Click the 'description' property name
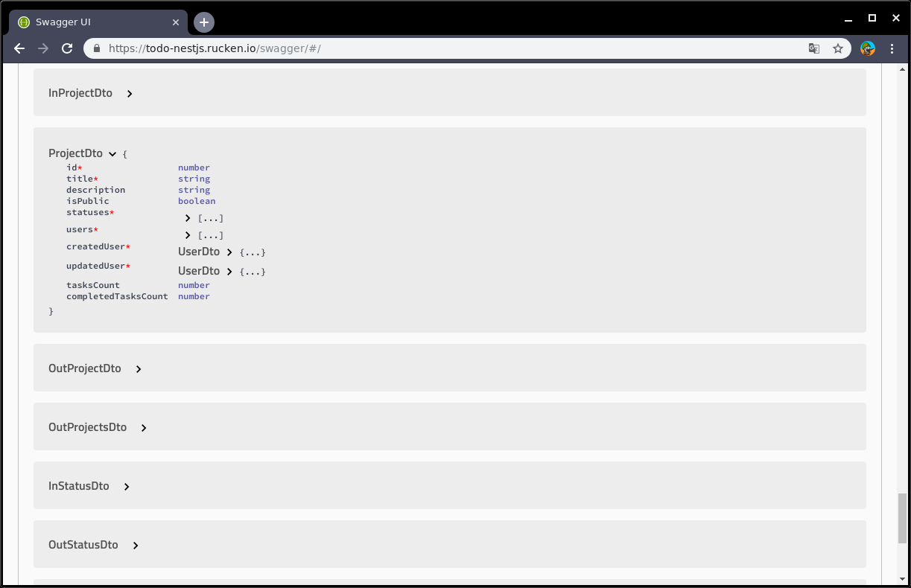The image size is (911, 588). click(96, 190)
